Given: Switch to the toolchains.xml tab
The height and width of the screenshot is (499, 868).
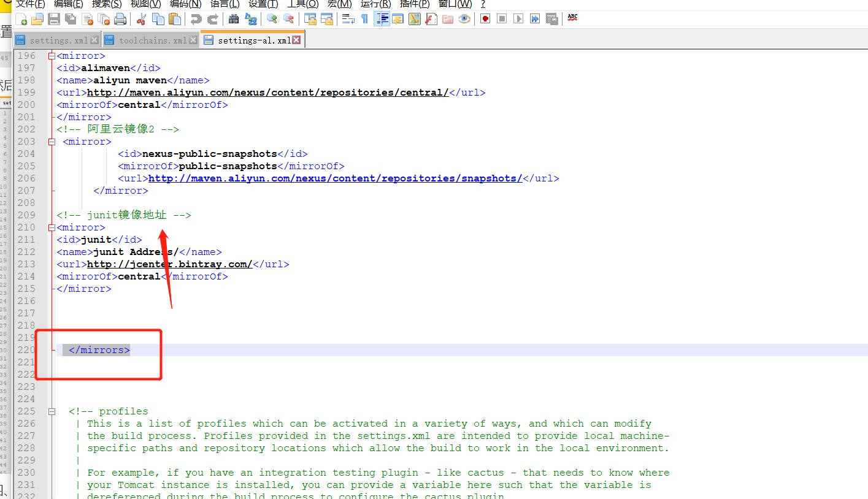Looking at the screenshot, I should pos(151,40).
